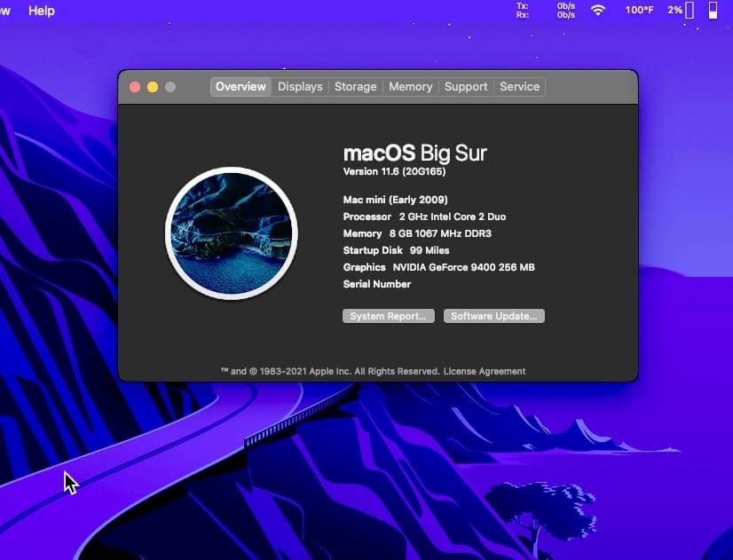This screenshot has width=733, height=560.
Task: Click the 100°F temperature readout
Action: point(639,11)
